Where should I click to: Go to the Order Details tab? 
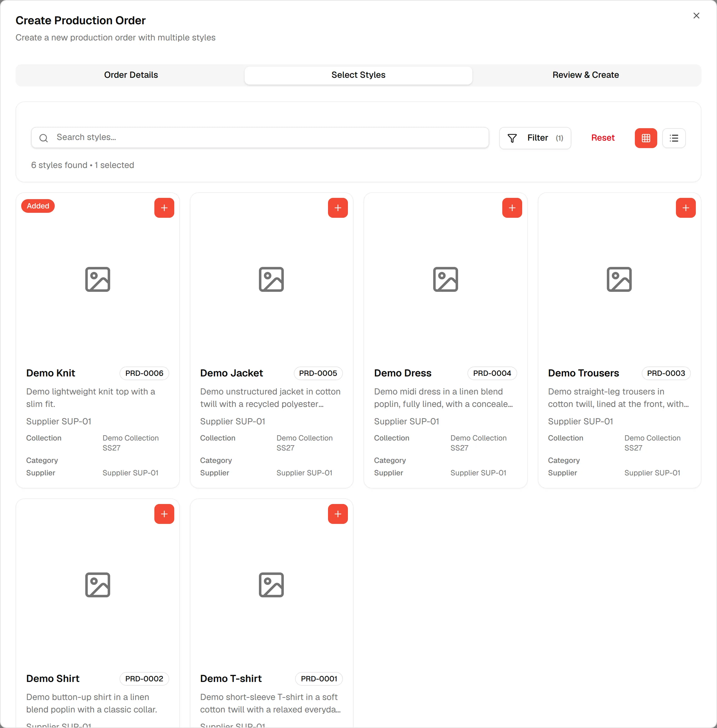[x=131, y=75]
